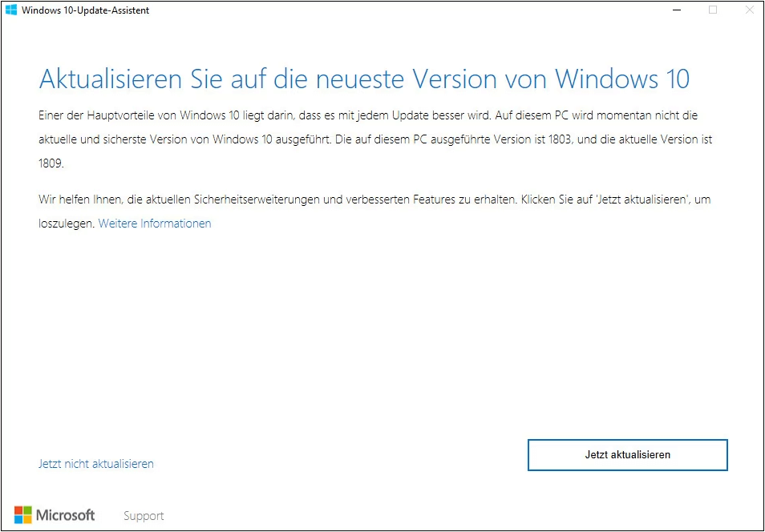Click the border of the "Jetzt aktualisieren" button
Screen dimensions: 765x532
[628, 441]
